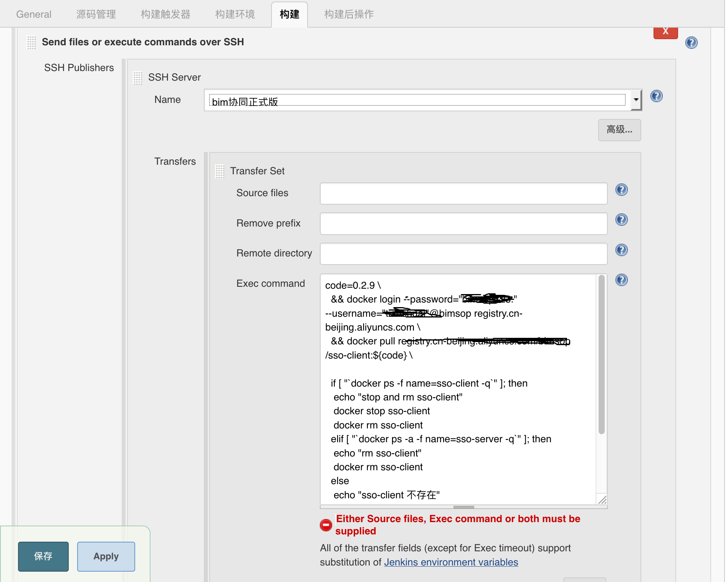728x582 pixels.
Task: Click the Exec command bottom expand handle
Action: click(x=463, y=507)
